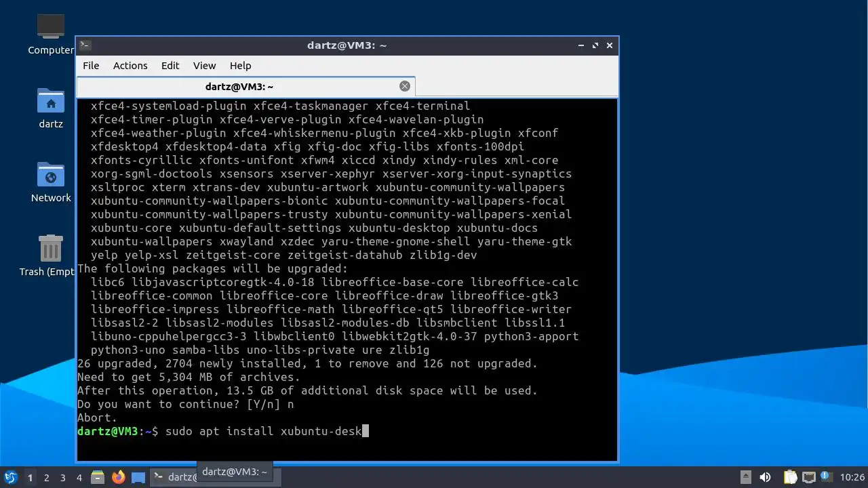This screenshot has width=868, height=488.
Task: Minimize the terminal window
Action: pyautogui.click(x=581, y=45)
